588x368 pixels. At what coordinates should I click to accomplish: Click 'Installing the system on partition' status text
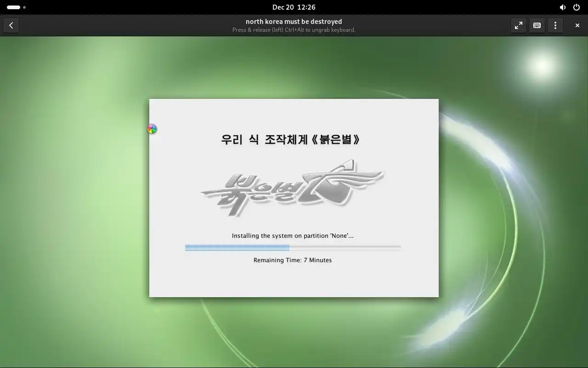(293, 236)
